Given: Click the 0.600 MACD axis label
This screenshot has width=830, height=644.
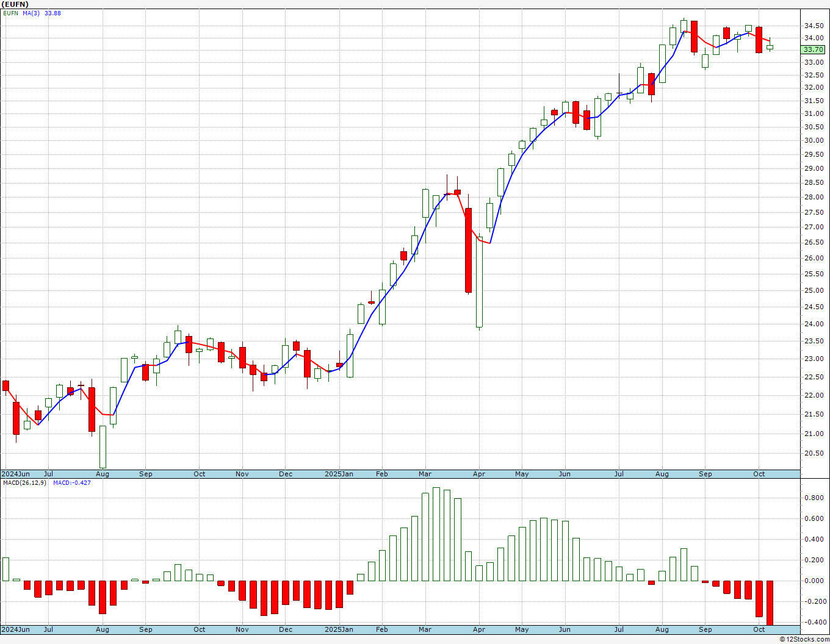Looking at the screenshot, I should click(815, 519).
